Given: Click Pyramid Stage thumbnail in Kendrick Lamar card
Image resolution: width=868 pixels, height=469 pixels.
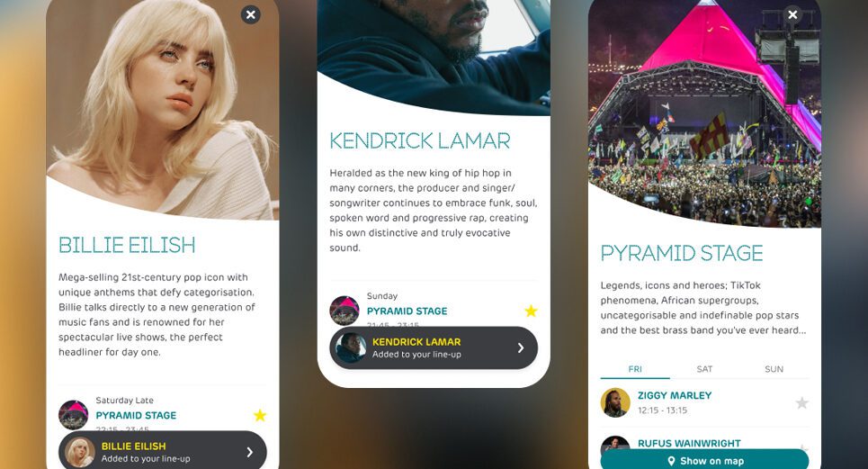Looking at the screenshot, I should pos(345,311).
